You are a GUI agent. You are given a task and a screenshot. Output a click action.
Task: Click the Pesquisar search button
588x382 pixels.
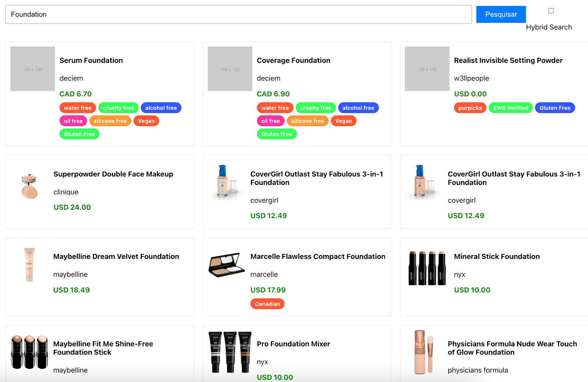tap(501, 14)
